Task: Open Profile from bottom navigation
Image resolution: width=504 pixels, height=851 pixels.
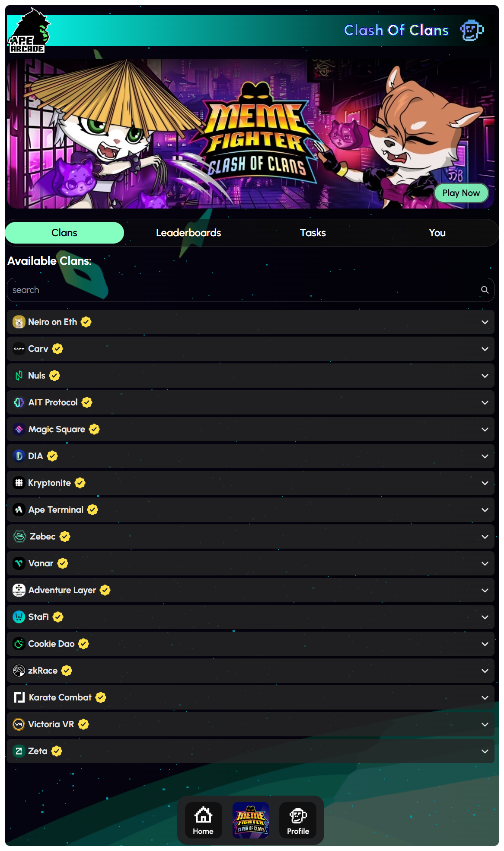Action: [x=298, y=820]
